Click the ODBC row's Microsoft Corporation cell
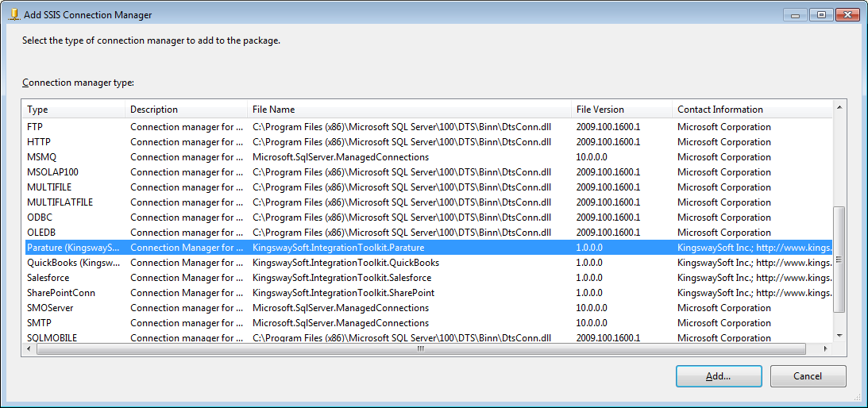Screen dimensions: 868x408 tap(724, 217)
